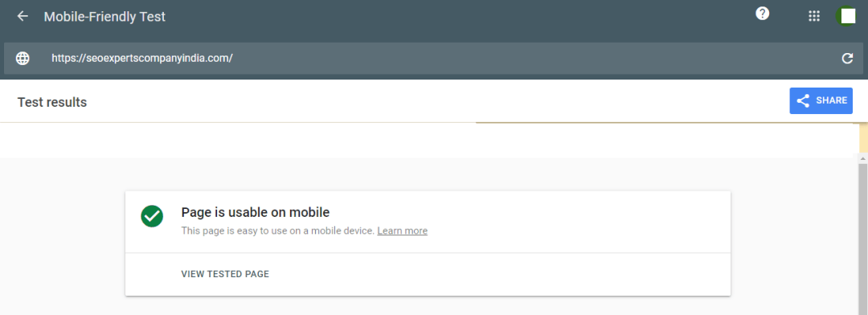Screen dimensions: 868x315
Task: Click the green checkmark status icon
Action: [x=152, y=216]
